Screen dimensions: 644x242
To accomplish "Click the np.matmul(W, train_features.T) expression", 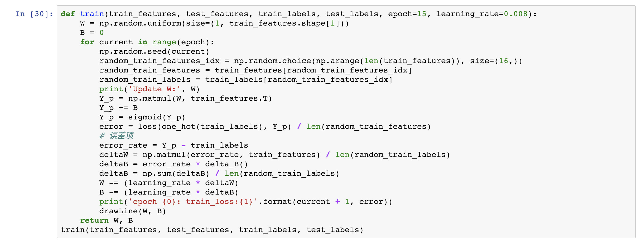I will coord(200,98).
